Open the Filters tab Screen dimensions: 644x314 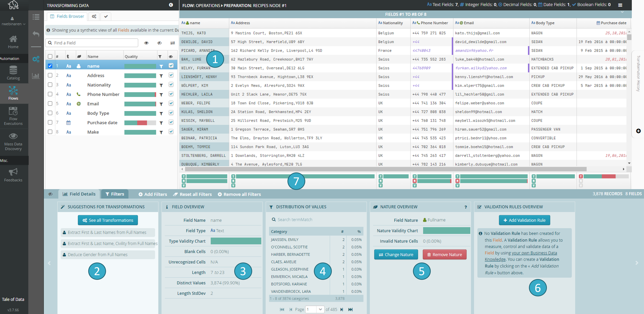pos(115,194)
